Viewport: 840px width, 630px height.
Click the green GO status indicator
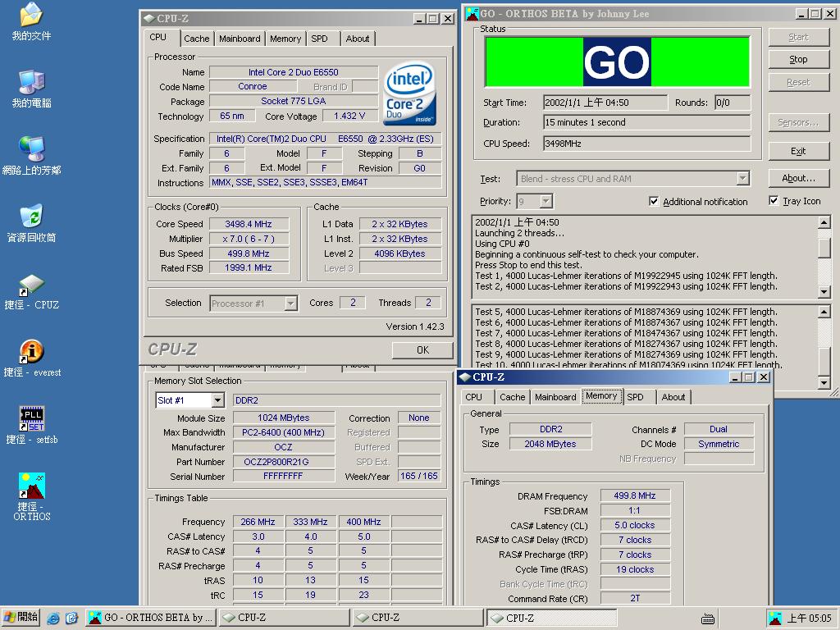(617, 62)
